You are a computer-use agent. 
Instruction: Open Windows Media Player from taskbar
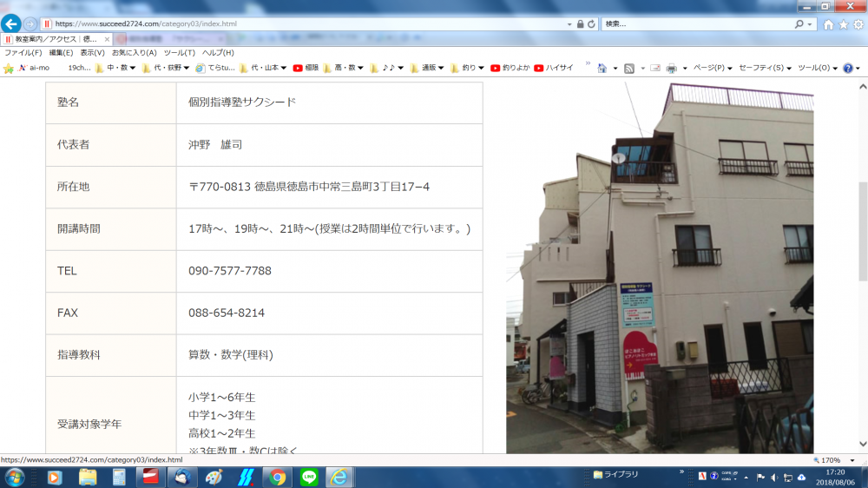point(54,477)
